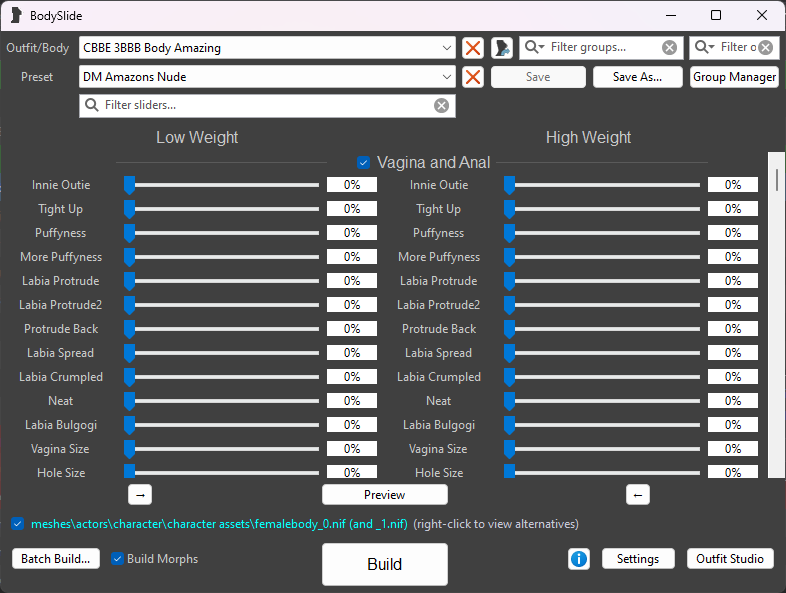Click Low Weight Labia Bulgogi percentage field
This screenshot has width=786, height=593.
pos(352,425)
